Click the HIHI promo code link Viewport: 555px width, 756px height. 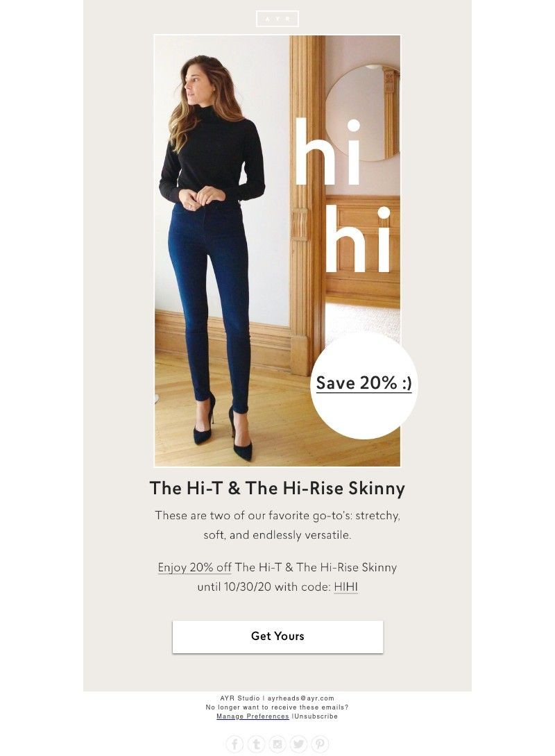pyautogui.click(x=346, y=587)
